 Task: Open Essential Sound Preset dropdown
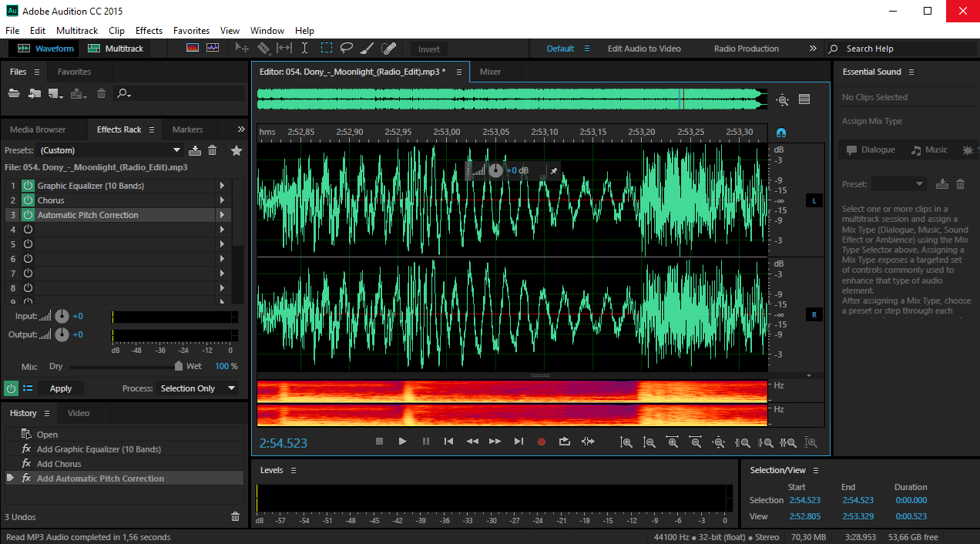(x=898, y=184)
